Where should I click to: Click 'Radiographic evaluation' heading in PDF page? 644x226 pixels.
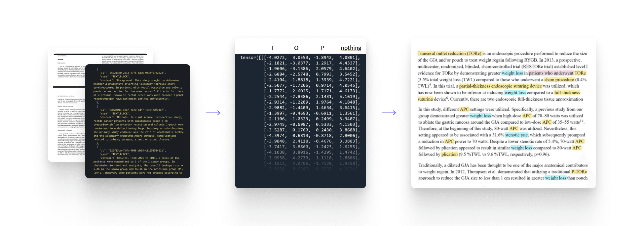click(x=65, y=130)
